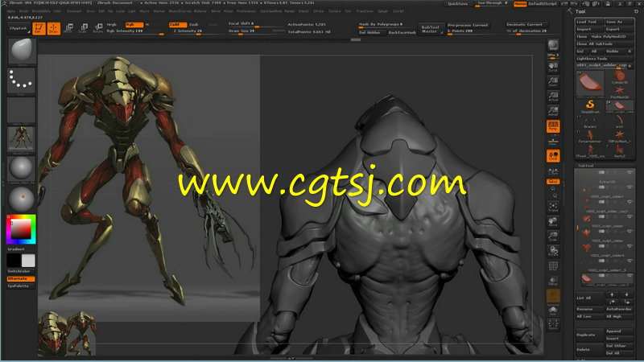Click the Actual size icon
This screenshot has width=644, height=362.
point(553,97)
